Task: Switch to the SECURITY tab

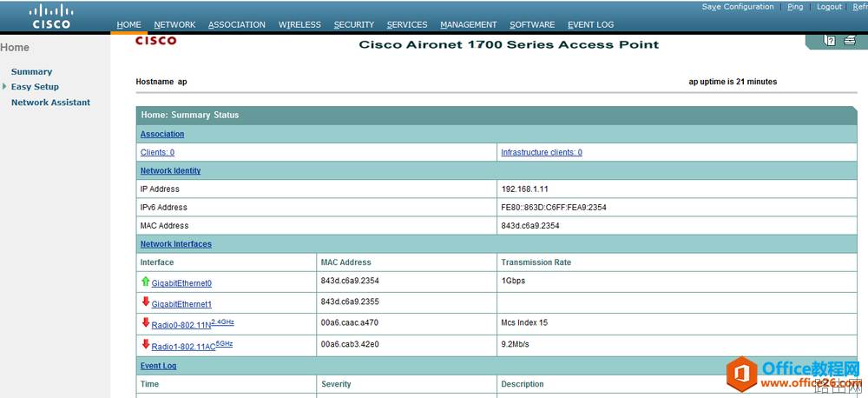Action: coord(354,24)
